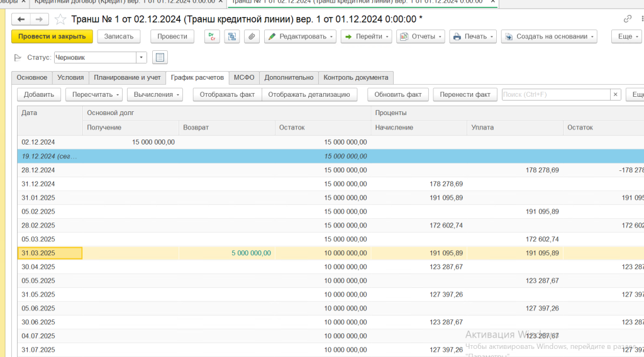644x357 pixels.
Task: Open the top Еще menu
Action: click(627, 36)
